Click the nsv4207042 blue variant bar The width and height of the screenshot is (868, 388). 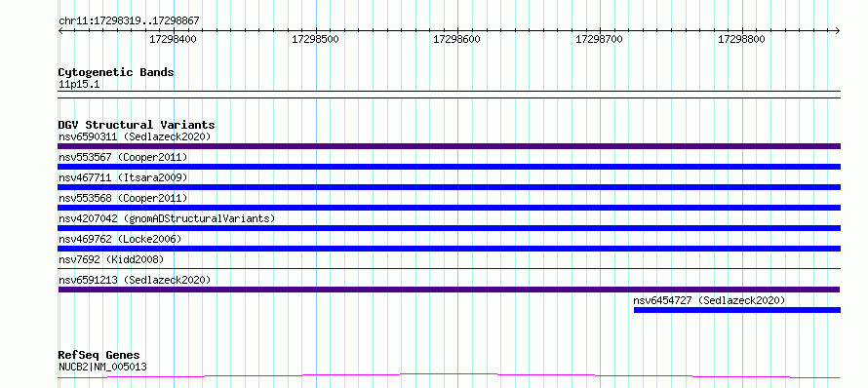click(449, 228)
